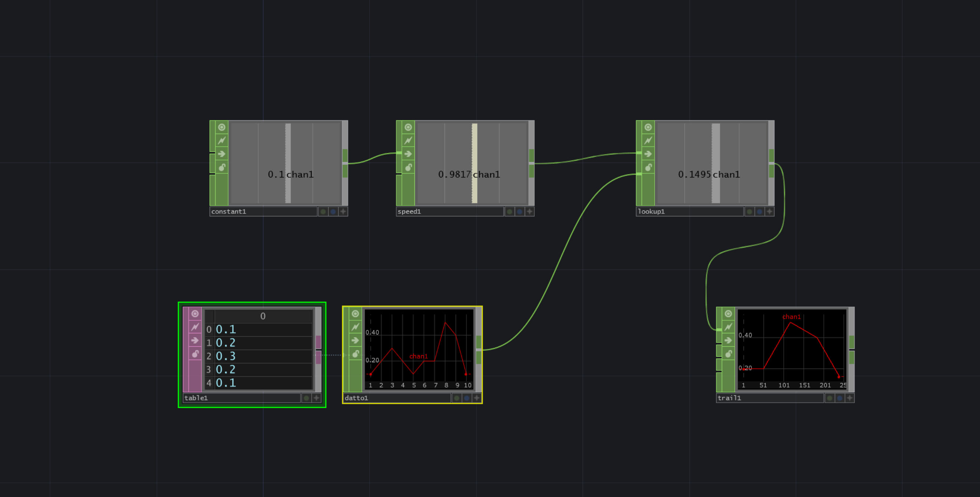The height and width of the screenshot is (497, 980).
Task: Toggle plus flag on speed1
Action: [x=529, y=212]
